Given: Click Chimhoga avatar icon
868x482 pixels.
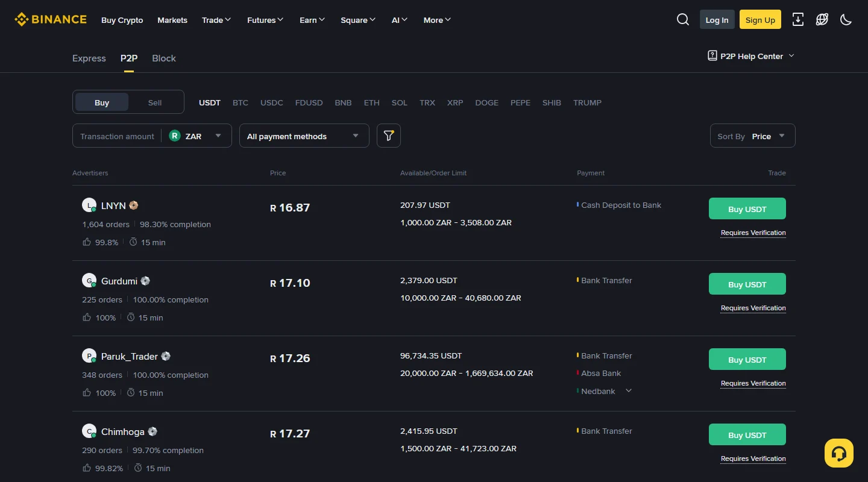Looking at the screenshot, I should coord(89,431).
